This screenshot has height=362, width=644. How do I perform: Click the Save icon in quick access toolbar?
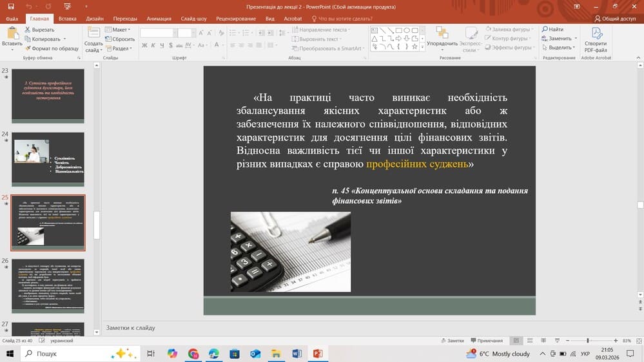(10, 6)
